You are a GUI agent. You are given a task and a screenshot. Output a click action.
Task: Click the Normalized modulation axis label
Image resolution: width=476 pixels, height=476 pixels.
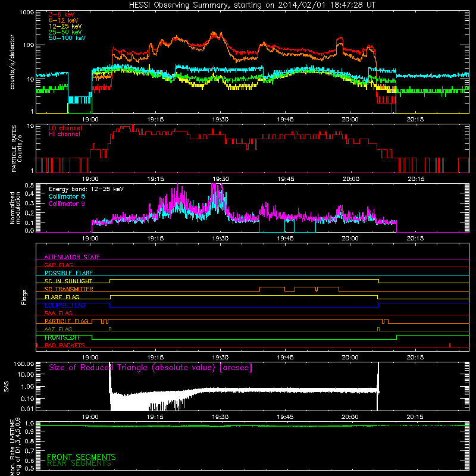pos(15,208)
